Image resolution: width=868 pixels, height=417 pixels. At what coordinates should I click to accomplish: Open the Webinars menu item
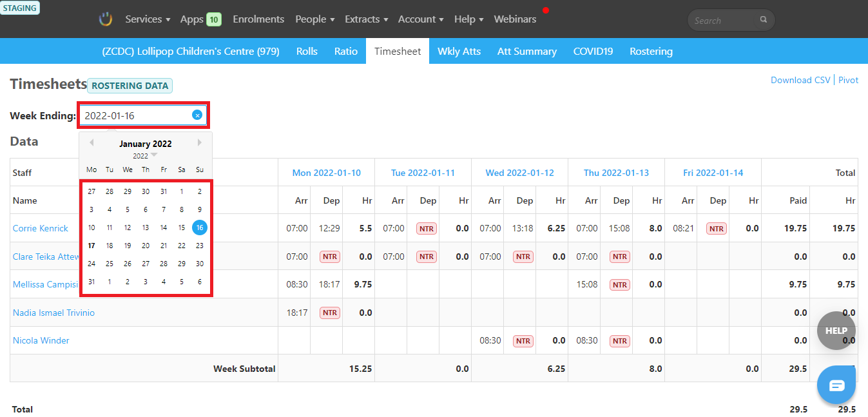point(515,19)
